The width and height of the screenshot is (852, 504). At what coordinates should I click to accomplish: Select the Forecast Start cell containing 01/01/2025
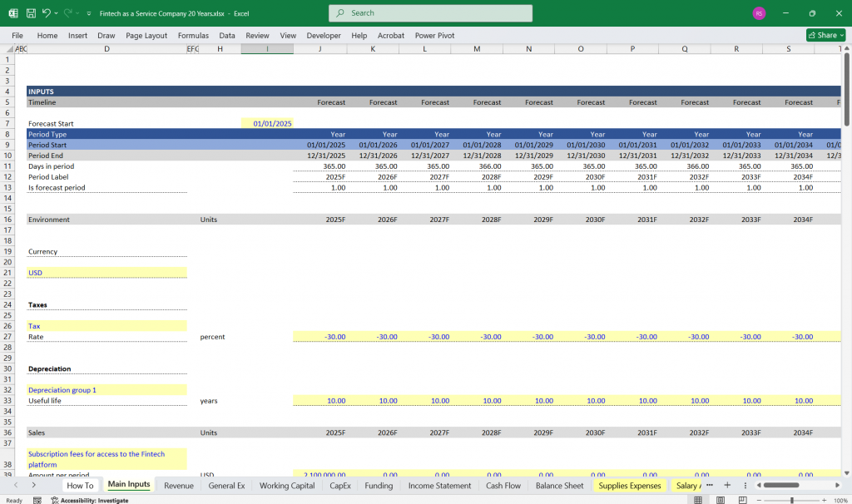click(x=269, y=122)
